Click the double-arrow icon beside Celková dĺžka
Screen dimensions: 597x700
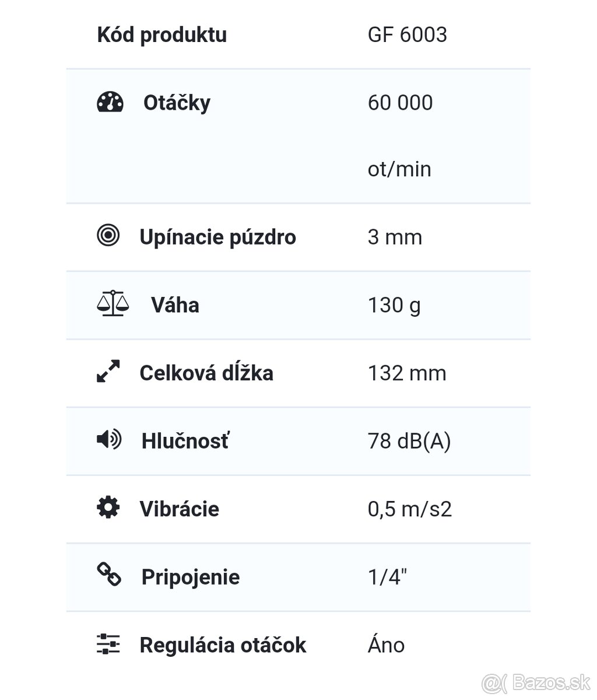pyautogui.click(x=108, y=372)
